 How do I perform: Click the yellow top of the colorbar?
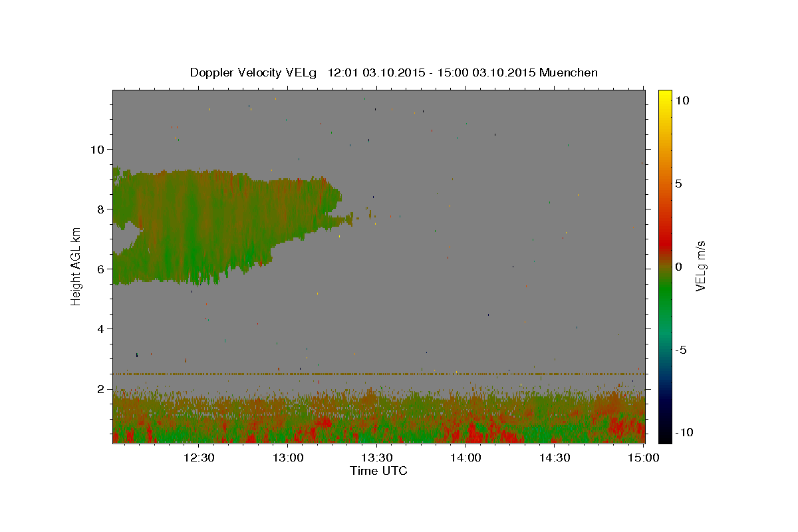pos(664,93)
